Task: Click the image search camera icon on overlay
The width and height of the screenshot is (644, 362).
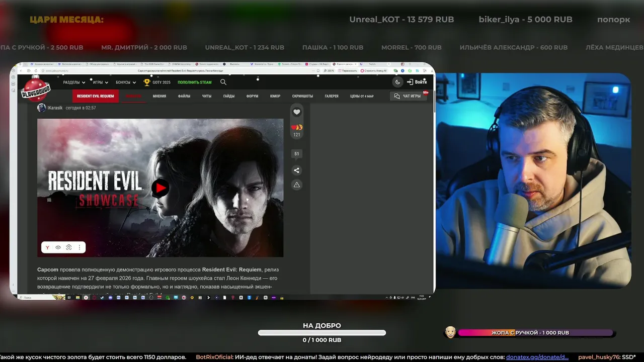Action: point(68,247)
